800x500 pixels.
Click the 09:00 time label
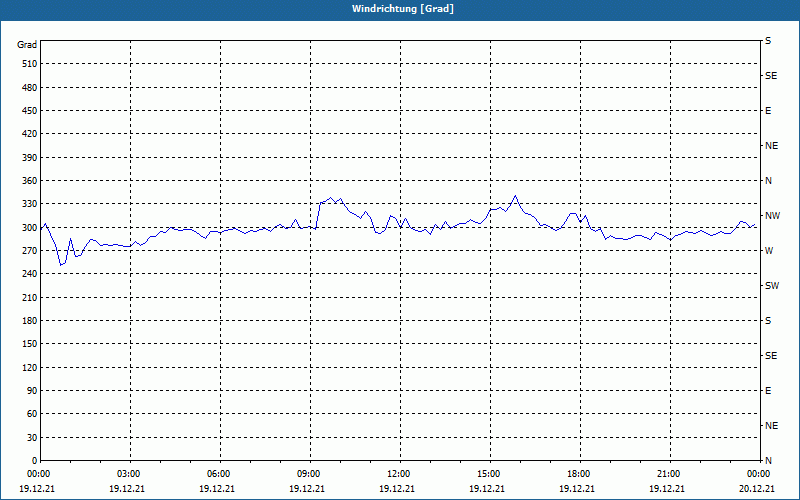click(x=309, y=474)
